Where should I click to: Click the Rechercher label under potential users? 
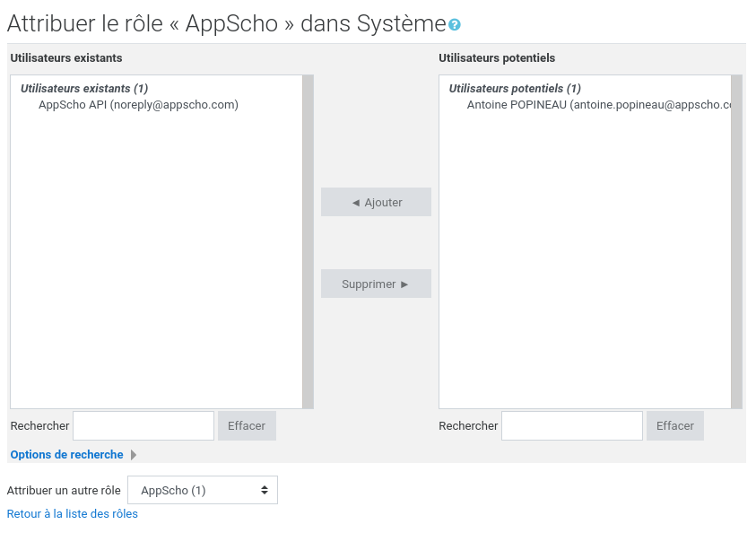(468, 425)
